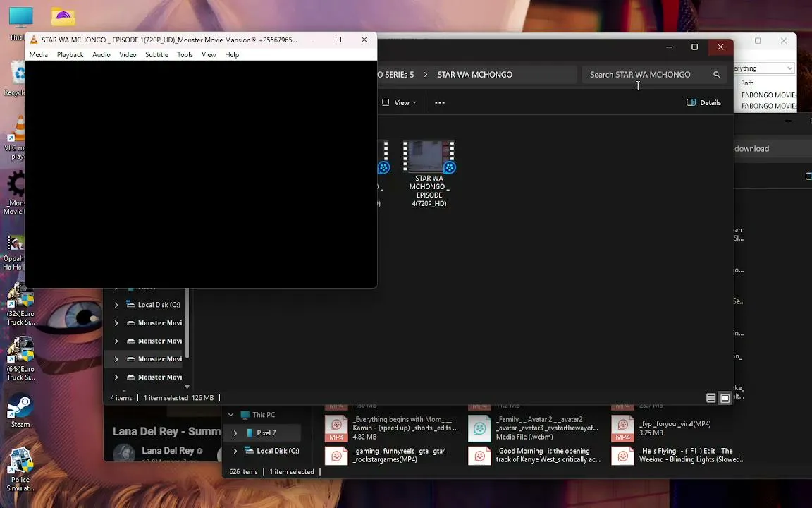Click the VLC black video playback area
Image resolution: width=812 pixels, height=508 pixels.
click(201, 174)
